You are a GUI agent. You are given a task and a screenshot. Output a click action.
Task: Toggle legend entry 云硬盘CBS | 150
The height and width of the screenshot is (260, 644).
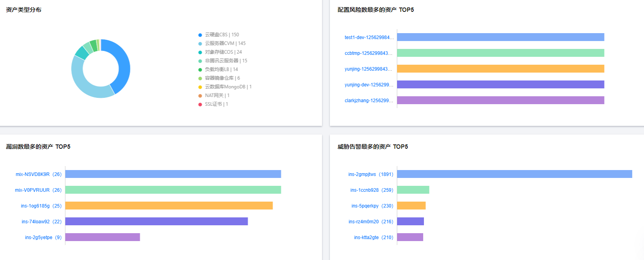[x=218, y=35]
